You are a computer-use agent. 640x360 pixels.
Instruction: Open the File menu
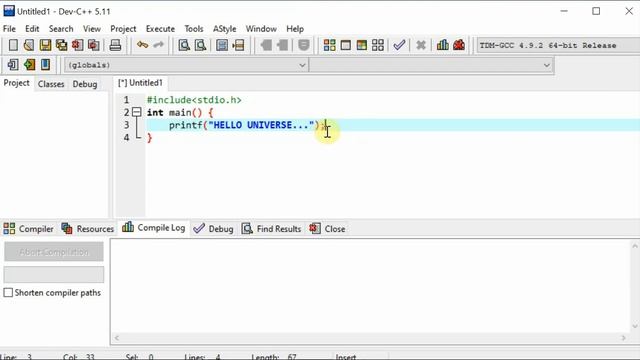9,29
